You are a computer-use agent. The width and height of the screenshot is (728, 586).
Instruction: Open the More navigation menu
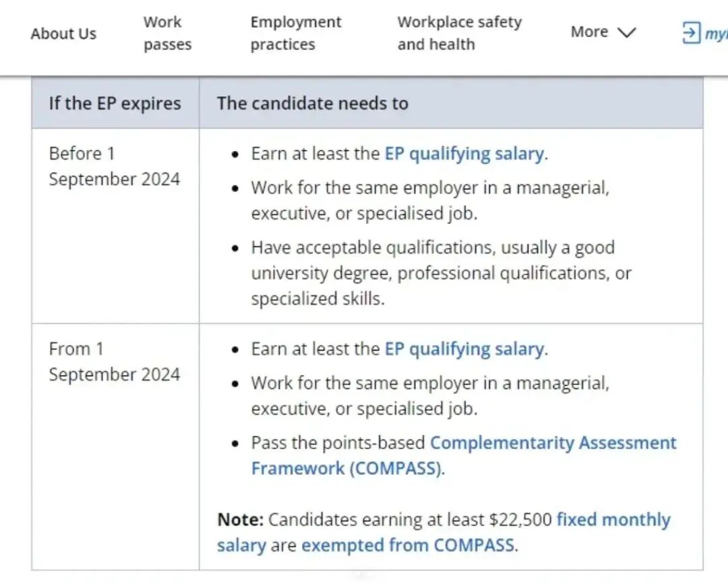(x=603, y=32)
